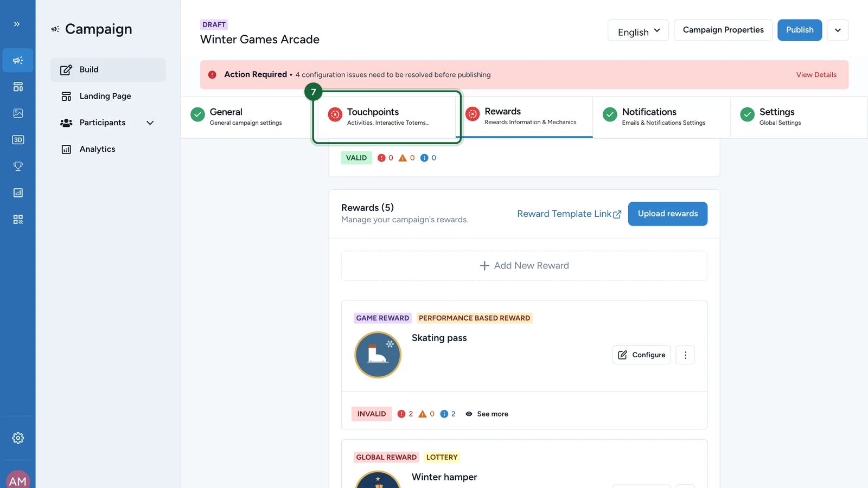The height and width of the screenshot is (488, 868).
Task: Open Campaign Properties
Action: pos(723,30)
